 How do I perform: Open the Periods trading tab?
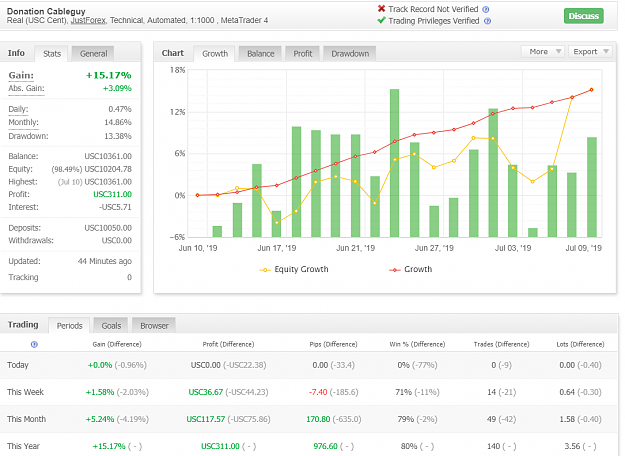point(69,326)
